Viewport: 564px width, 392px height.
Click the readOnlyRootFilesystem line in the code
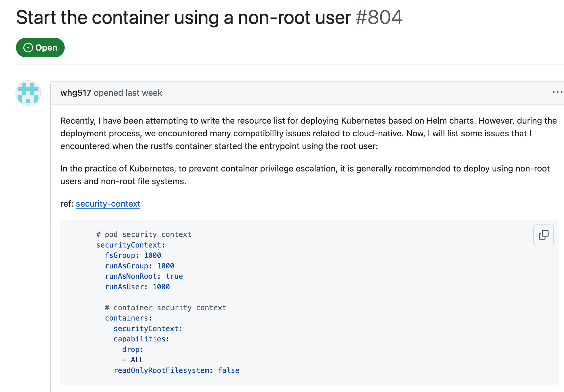[176, 370]
